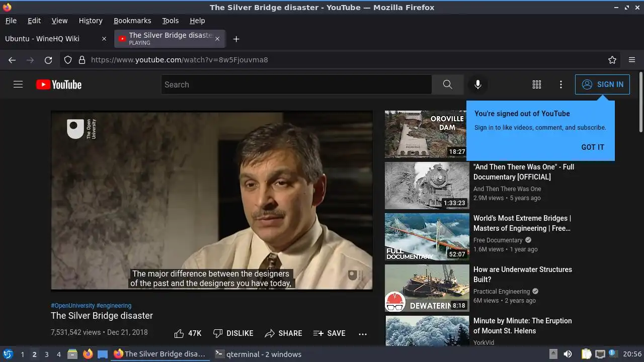This screenshot has width=644, height=362.
Task: Switch to workspace 4
Action: [58, 354]
